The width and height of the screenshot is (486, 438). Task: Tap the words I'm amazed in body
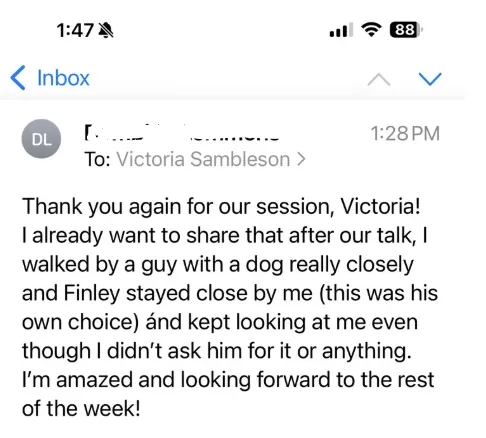77,380
